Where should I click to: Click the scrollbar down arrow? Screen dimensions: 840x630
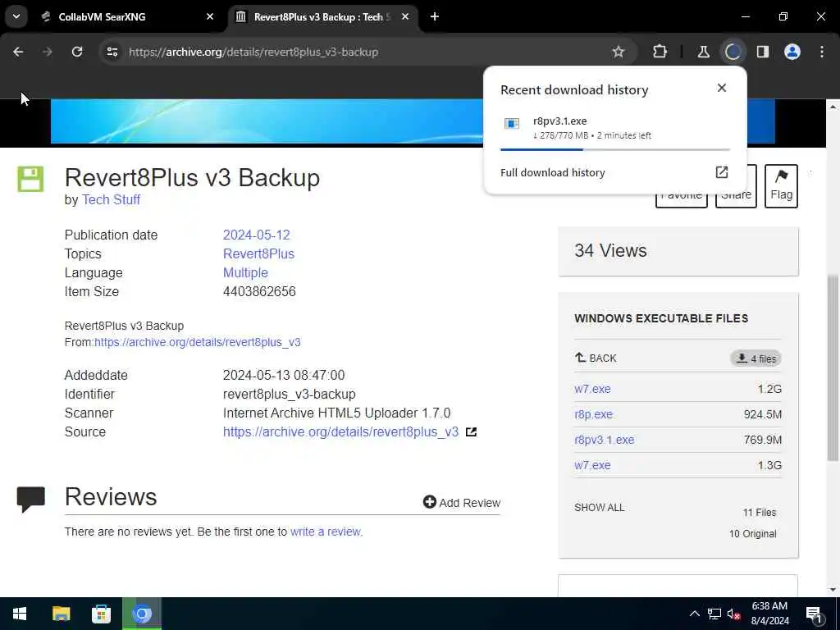pyautogui.click(x=833, y=590)
